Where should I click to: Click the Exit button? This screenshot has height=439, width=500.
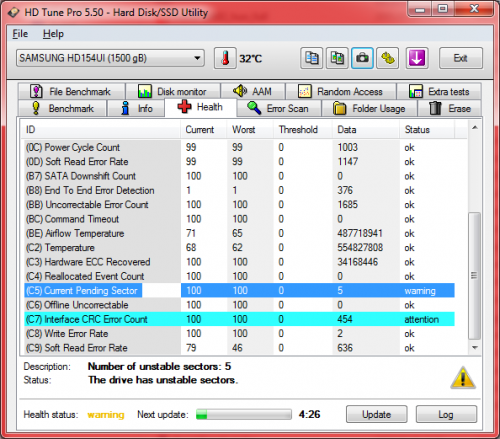pyautogui.click(x=461, y=58)
